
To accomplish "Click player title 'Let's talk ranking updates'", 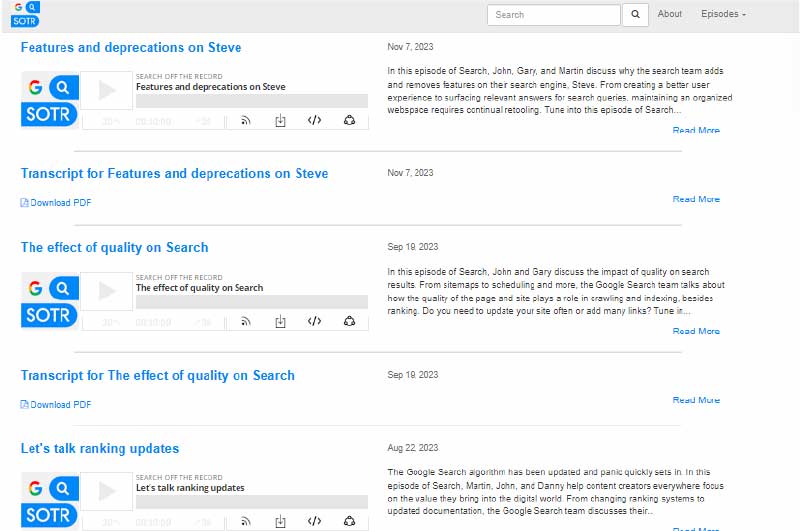I will click(190, 488).
